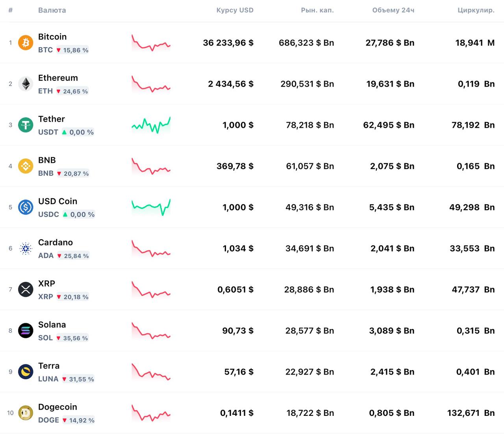Click the Bitcoin red sparkline chart
The width and height of the screenshot is (504, 434).
pyautogui.click(x=151, y=43)
